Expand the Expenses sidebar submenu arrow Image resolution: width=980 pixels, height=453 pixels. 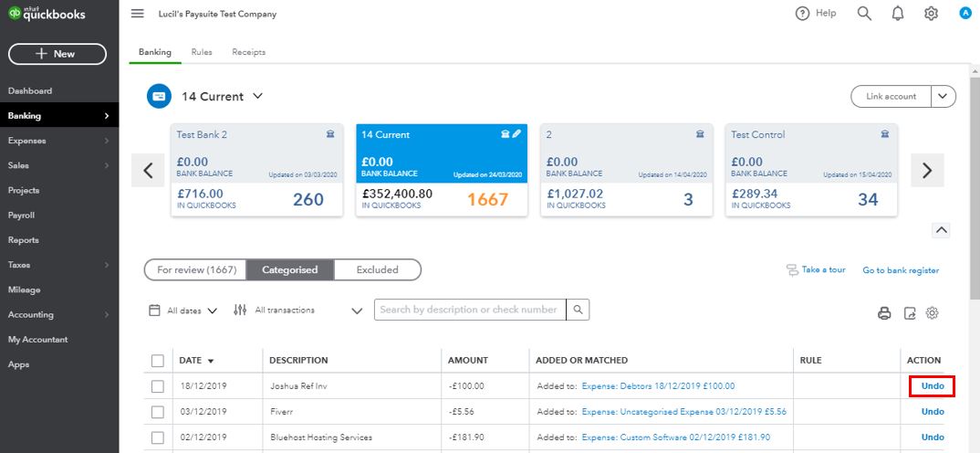[107, 141]
